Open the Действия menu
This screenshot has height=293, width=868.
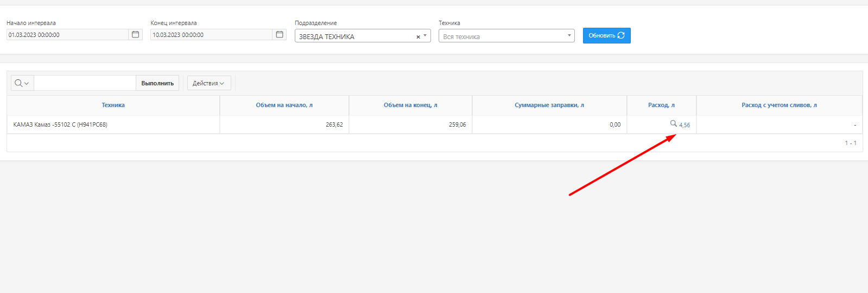(208, 83)
